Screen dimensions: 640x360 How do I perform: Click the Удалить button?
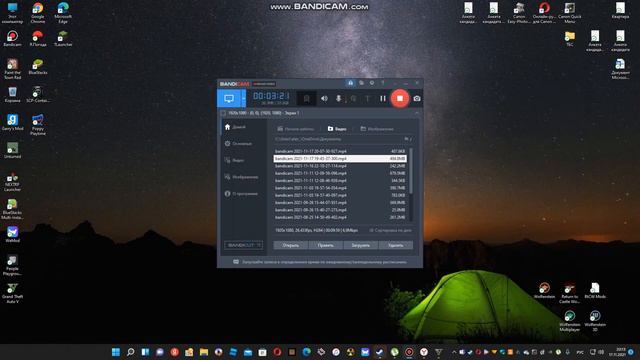coord(396,245)
